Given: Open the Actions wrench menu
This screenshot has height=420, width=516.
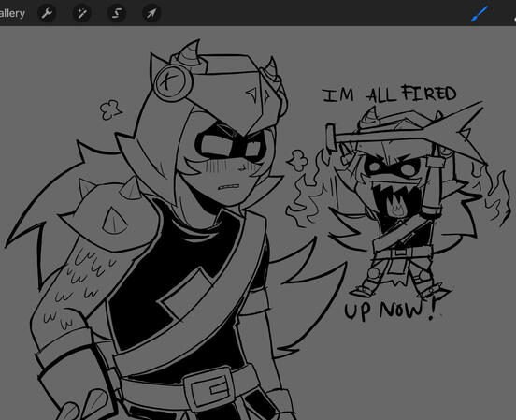Looking at the screenshot, I should click(x=47, y=13).
